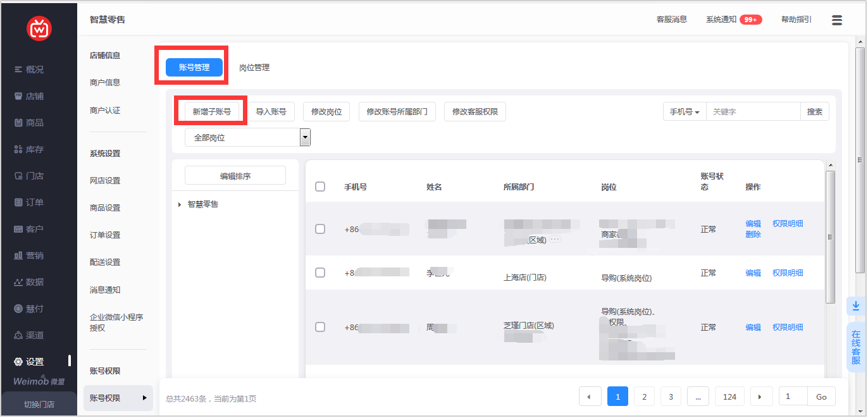Open 库存 inventory section in sidebar
Viewport: 868px width, 418px height.
29,149
